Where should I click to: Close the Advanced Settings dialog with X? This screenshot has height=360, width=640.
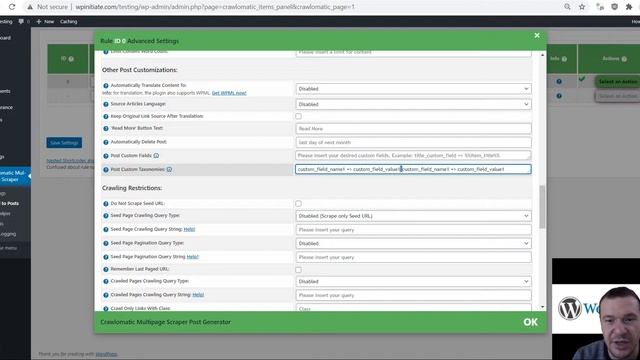pyautogui.click(x=537, y=36)
